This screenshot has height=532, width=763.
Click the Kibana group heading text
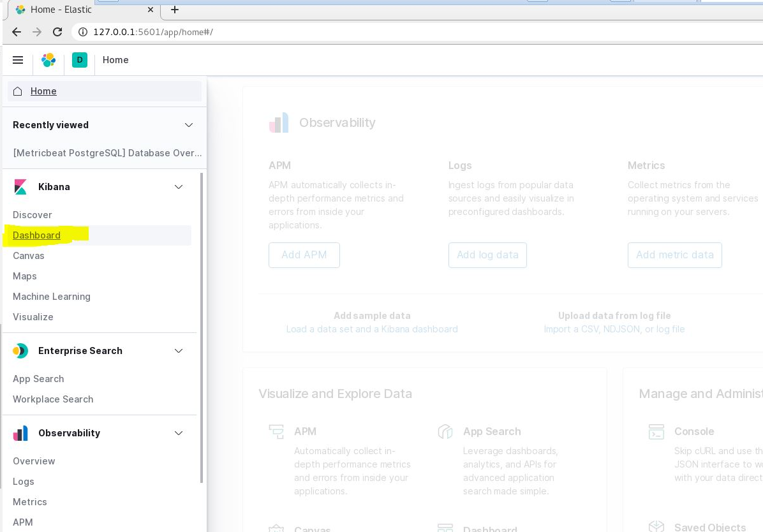[54, 187]
